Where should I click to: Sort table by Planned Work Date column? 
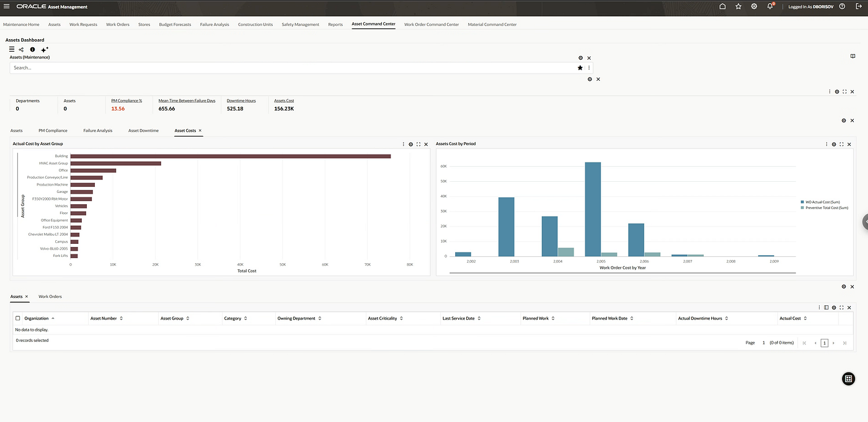[x=632, y=318]
